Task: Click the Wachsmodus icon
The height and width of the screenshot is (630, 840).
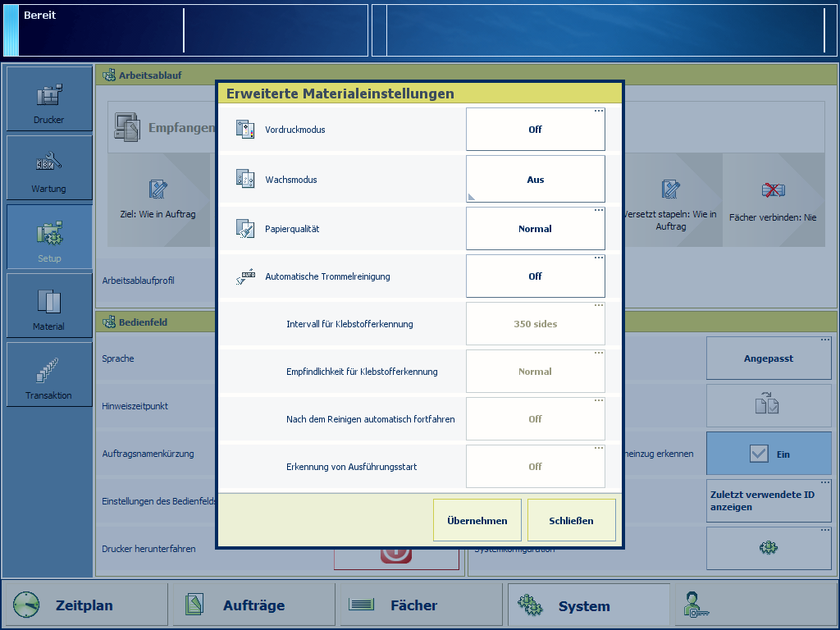Action: (x=245, y=180)
